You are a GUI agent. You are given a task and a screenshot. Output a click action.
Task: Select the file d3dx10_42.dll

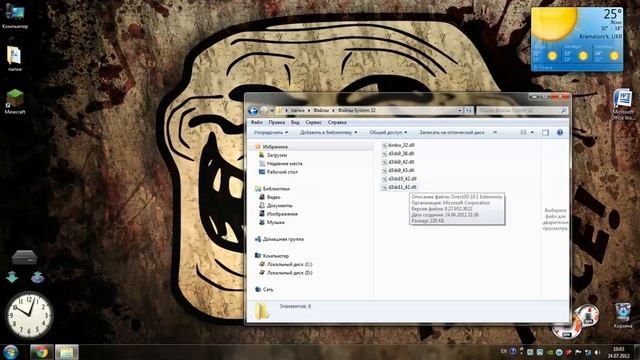(x=402, y=179)
